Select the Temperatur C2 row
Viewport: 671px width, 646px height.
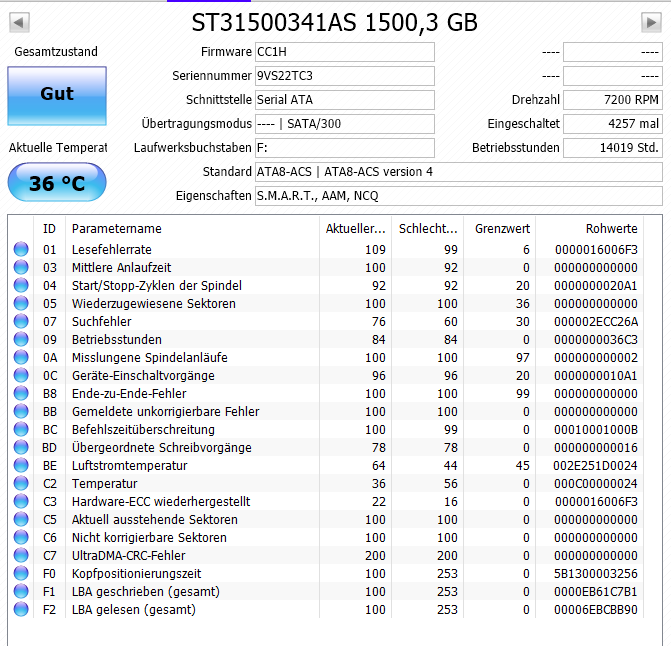[x=326, y=483]
